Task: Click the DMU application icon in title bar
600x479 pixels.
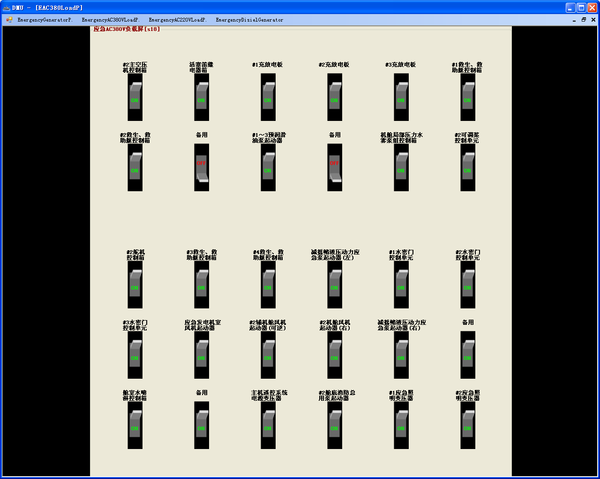Action: [x=6, y=6]
